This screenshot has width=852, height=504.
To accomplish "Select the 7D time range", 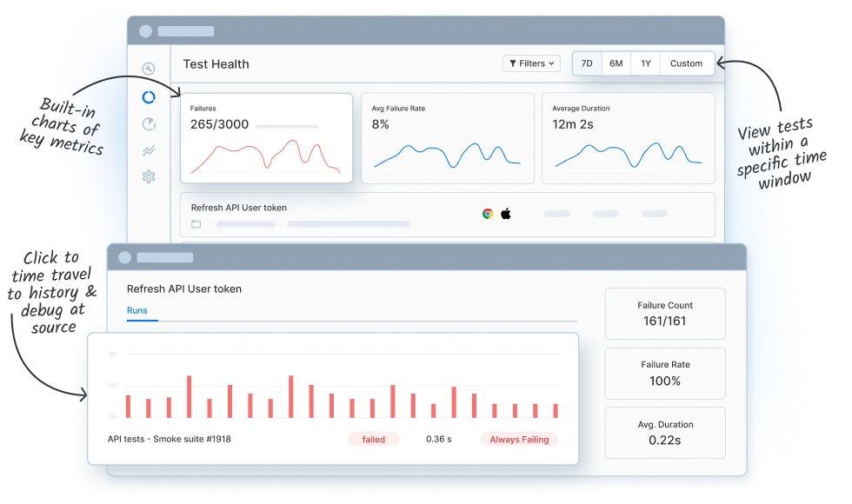I will click(x=587, y=63).
